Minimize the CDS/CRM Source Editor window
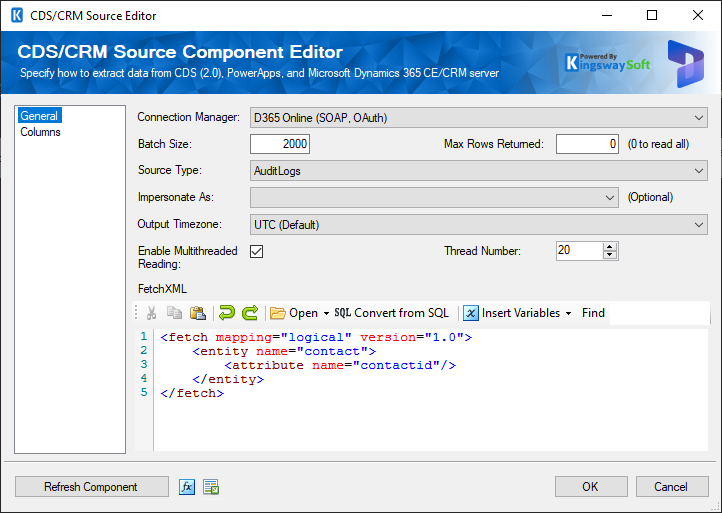This screenshot has height=513, width=722. tap(607, 15)
